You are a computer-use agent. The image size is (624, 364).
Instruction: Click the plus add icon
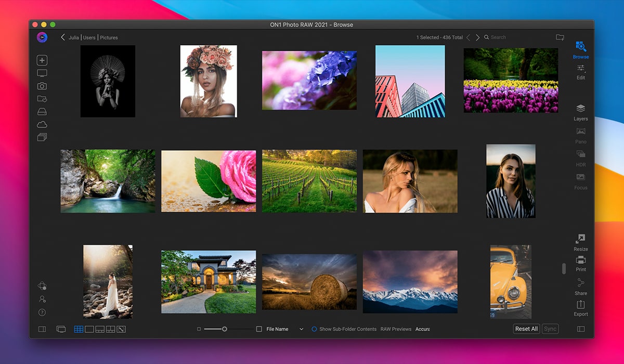[42, 60]
